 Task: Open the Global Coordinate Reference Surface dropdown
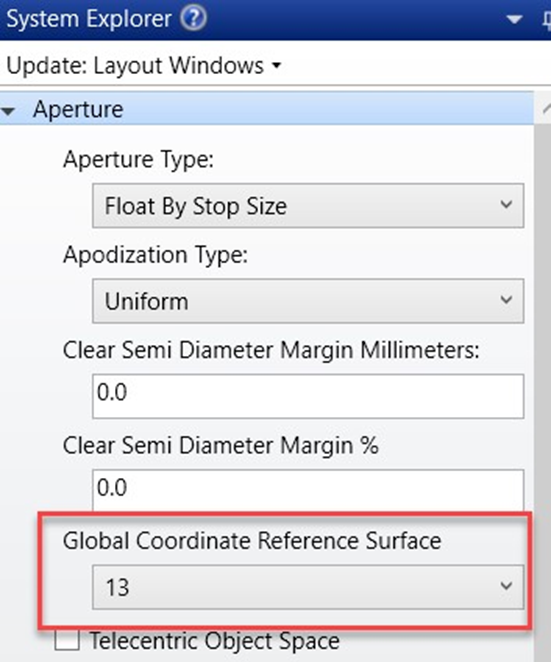(x=308, y=587)
